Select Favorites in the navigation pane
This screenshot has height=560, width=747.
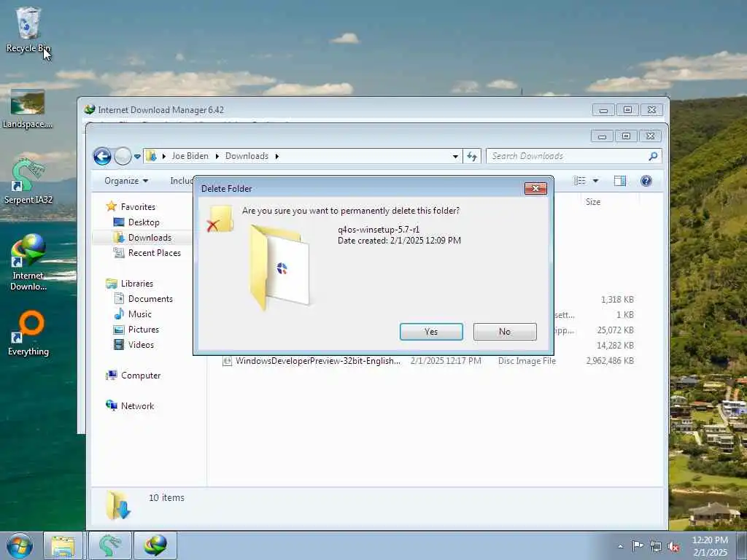click(138, 206)
